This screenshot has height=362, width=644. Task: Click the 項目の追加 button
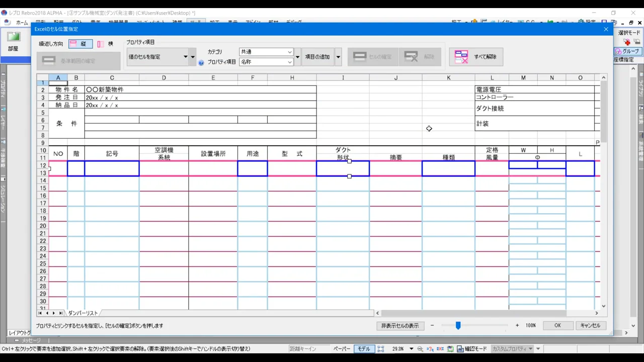317,57
